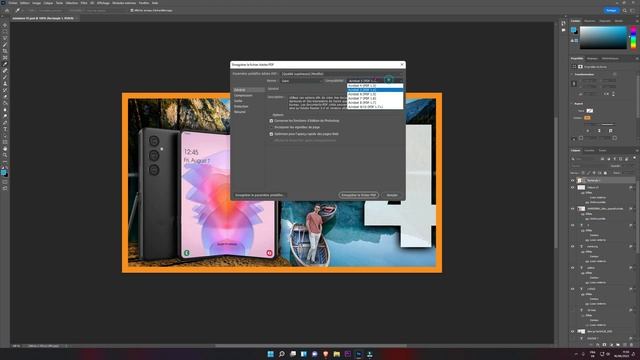Toggle Conserver les fonctions d'édition de Photoshop
The height and width of the screenshot is (360, 640).
(271, 121)
